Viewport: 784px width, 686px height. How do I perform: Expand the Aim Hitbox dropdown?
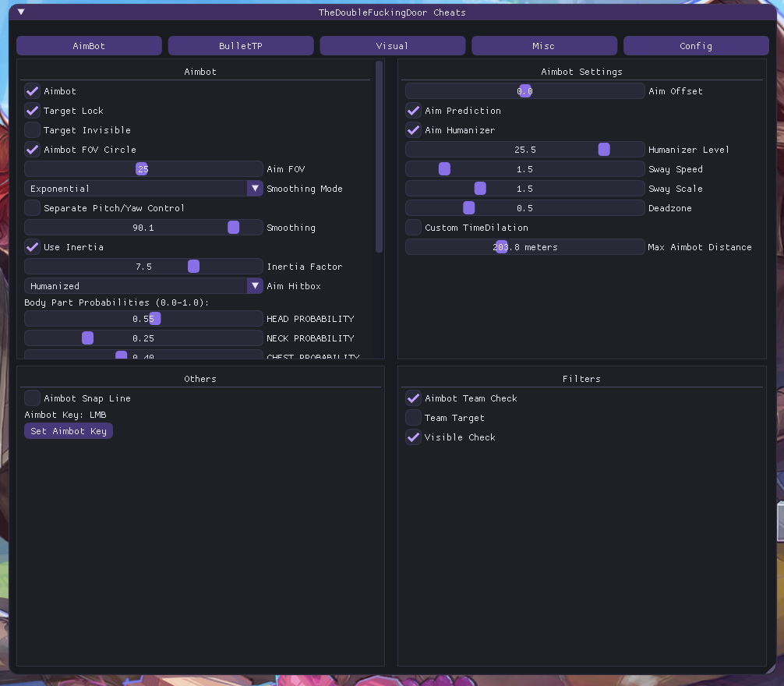[255, 286]
